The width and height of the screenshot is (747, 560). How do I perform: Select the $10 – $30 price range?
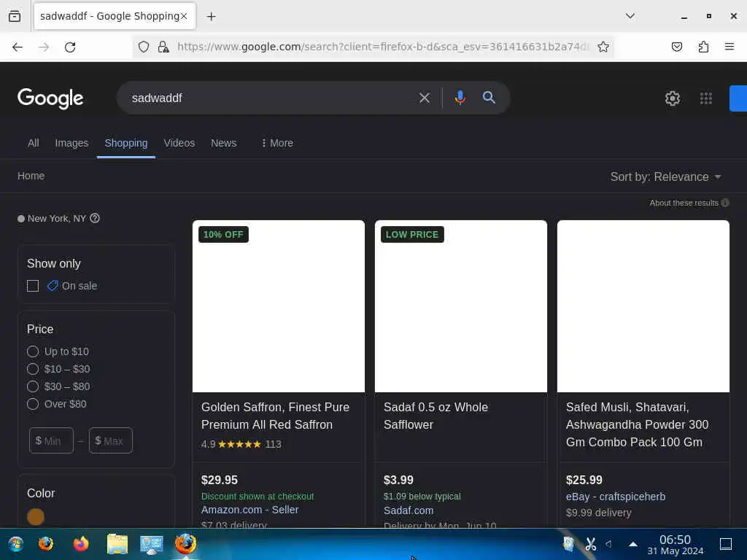(33, 369)
